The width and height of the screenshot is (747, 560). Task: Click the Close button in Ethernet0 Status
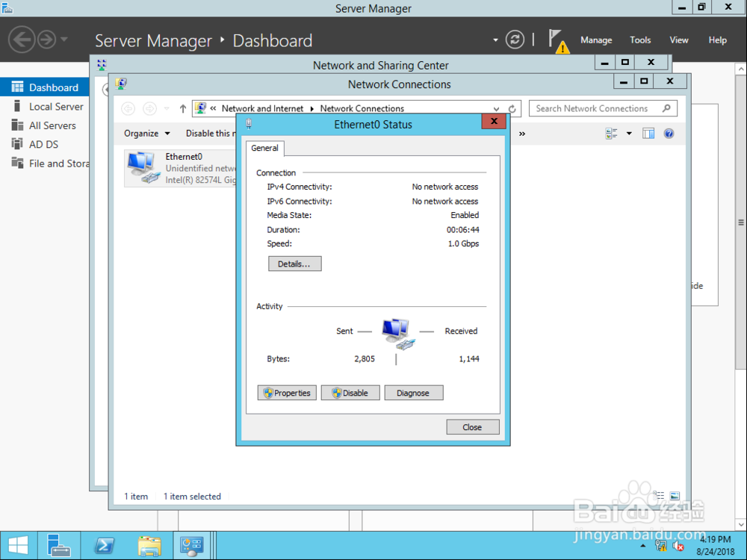tap(473, 427)
